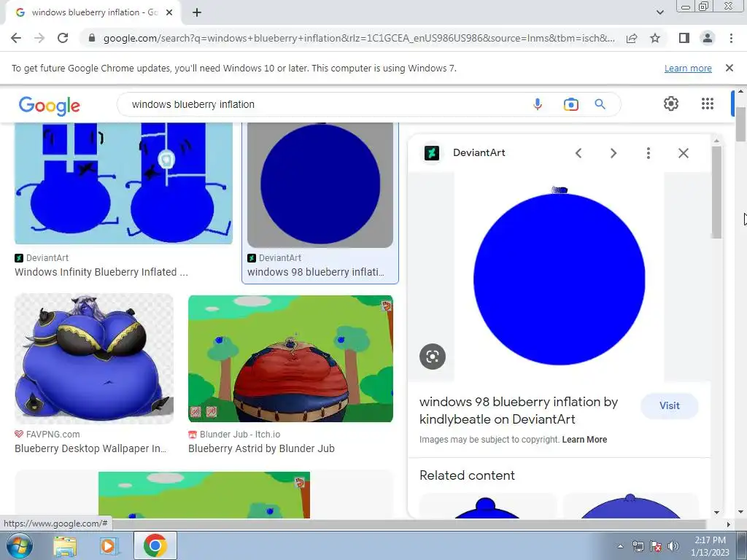Close the image preview panel
Image resolution: width=747 pixels, height=560 pixels.
point(683,153)
